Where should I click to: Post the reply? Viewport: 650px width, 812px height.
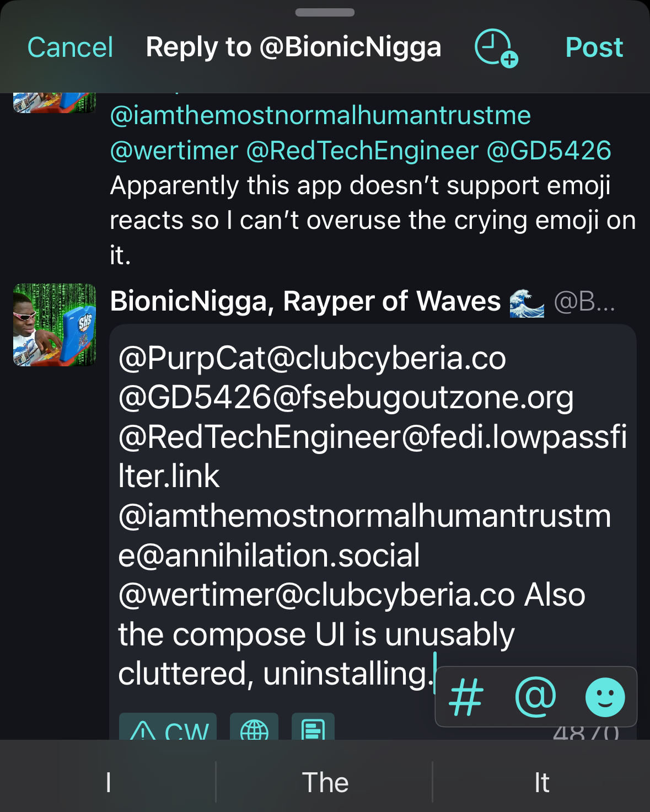click(594, 47)
